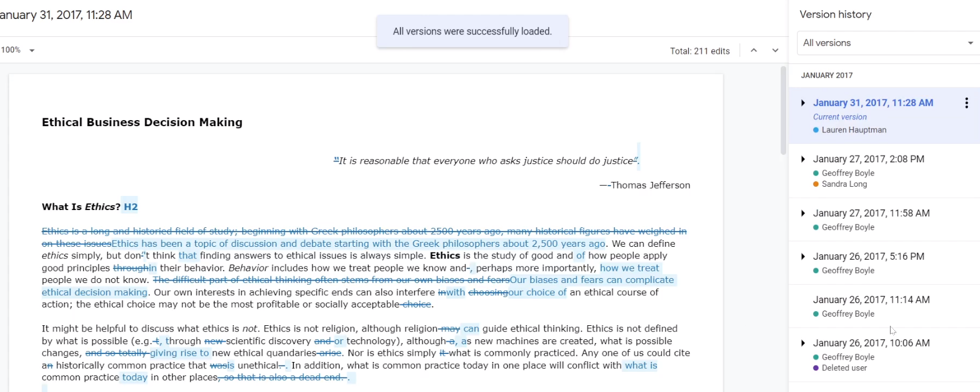
Task: Select the January 26, 2017, 5:16 PM version
Action: (x=868, y=257)
